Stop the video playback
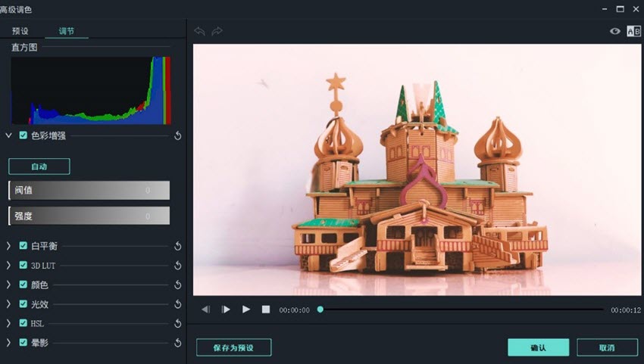 pyautogui.click(x=266, y=310)
